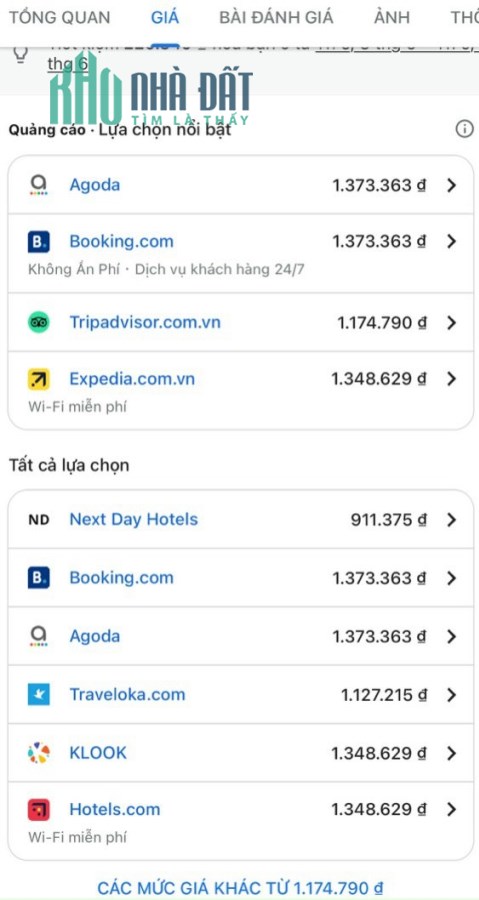This screenshot has width=479, height=900.
Task: Switch to the ẢNH tab
Action: click(x=392, y=17)
